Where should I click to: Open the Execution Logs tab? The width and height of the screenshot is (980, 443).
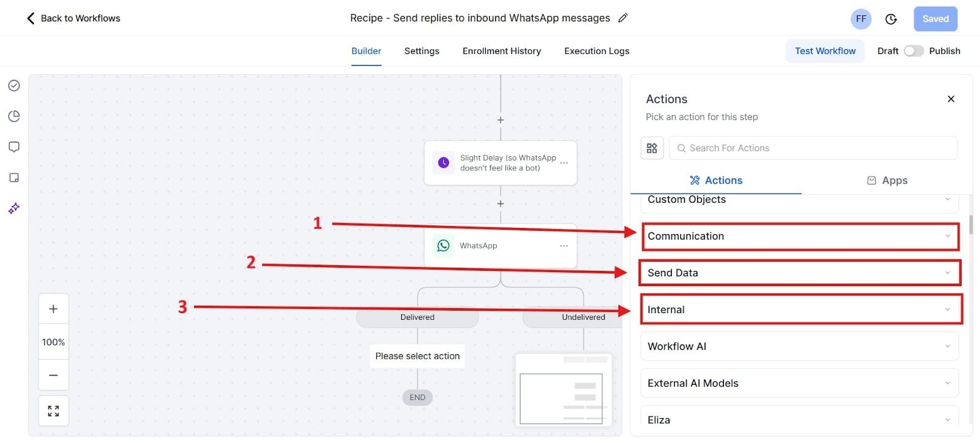(596, 51)
